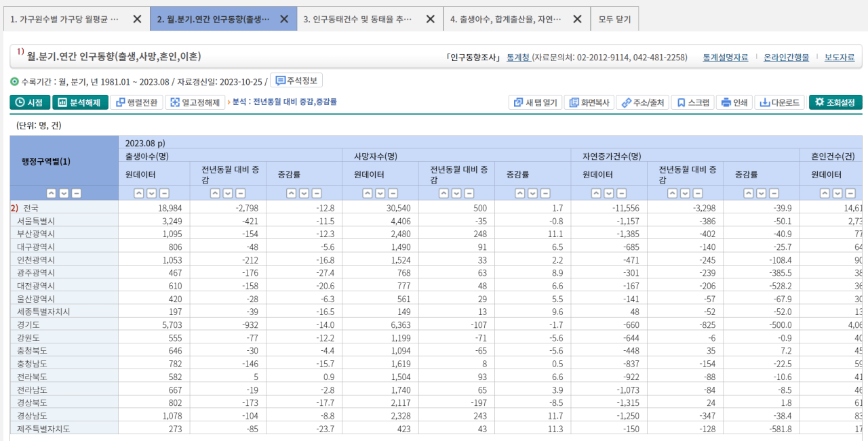Select the 제주특별자치도 row label
This screenshot has width=868, height=441.
[x=43, y=429]
